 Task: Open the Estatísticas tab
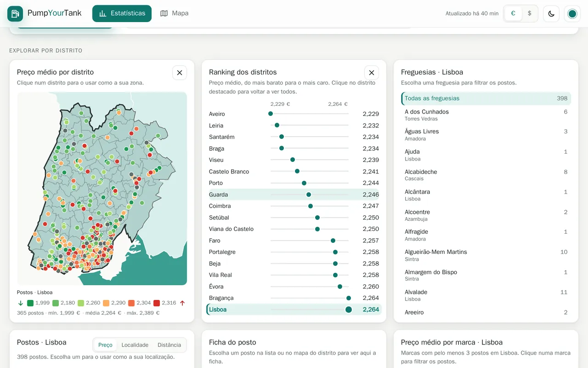coord(122,13)
